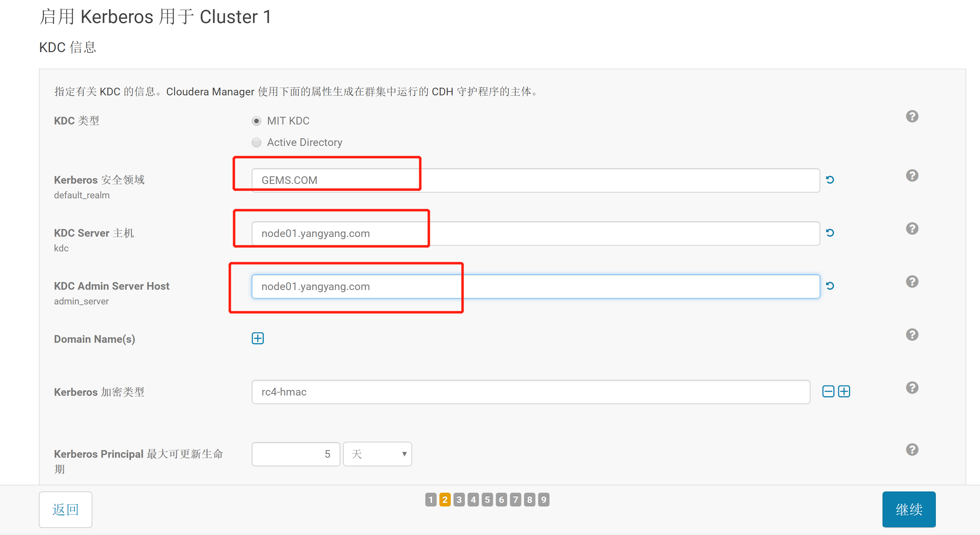This screenshot has width=980, height=535.
Task: Add a Domain Name entry
Action: (258, 338)
